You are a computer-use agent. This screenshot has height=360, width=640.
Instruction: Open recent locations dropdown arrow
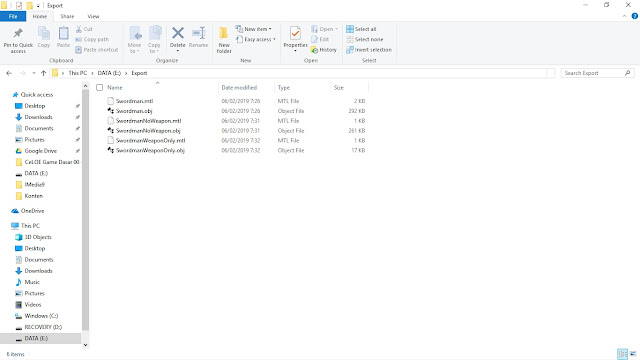point(33,73)
